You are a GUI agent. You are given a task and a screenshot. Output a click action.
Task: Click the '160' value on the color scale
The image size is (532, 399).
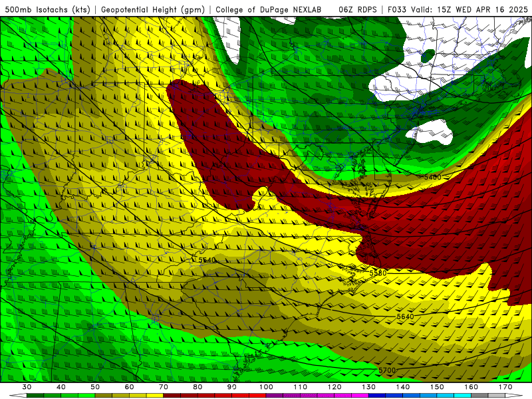tap(471, 387)
